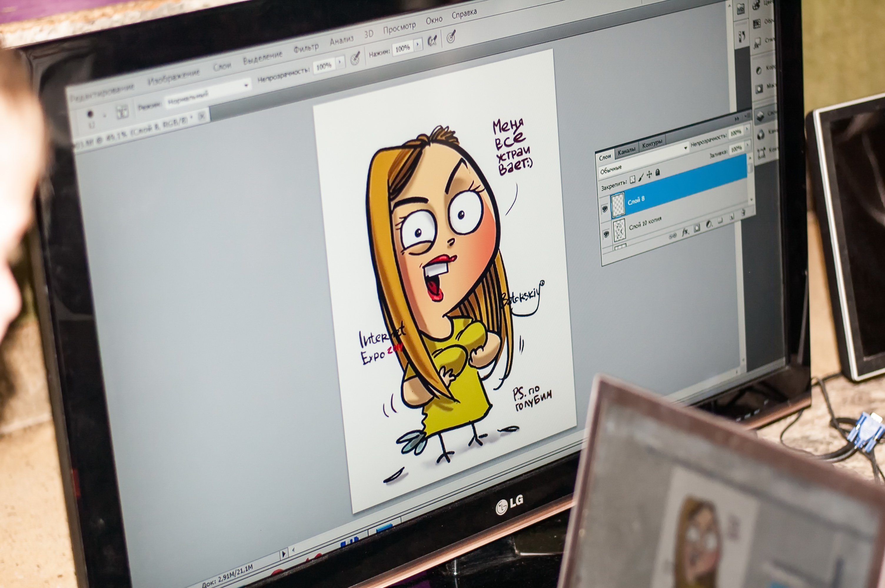The image size is (885, 588).
Task: Open the Mini Bridge panel icon
Action: 740,9
